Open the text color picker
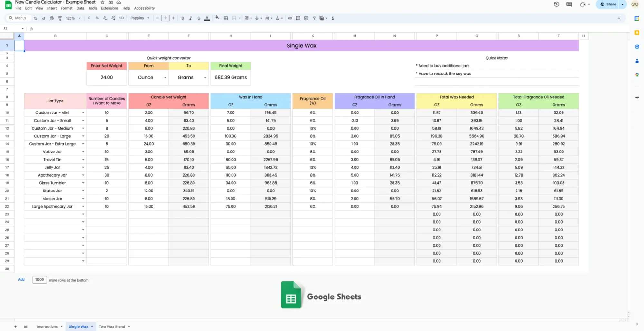This screenshot has height=331, width=644. coord(207,18)
